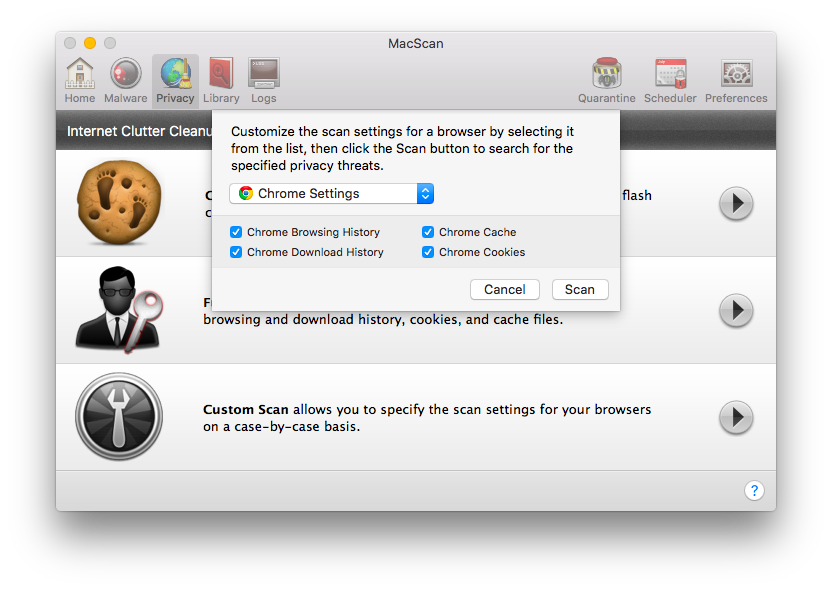The width and height of the screenshot is (832, 591).
Task: Click the MacScan window title
Action: click(415, 44)
